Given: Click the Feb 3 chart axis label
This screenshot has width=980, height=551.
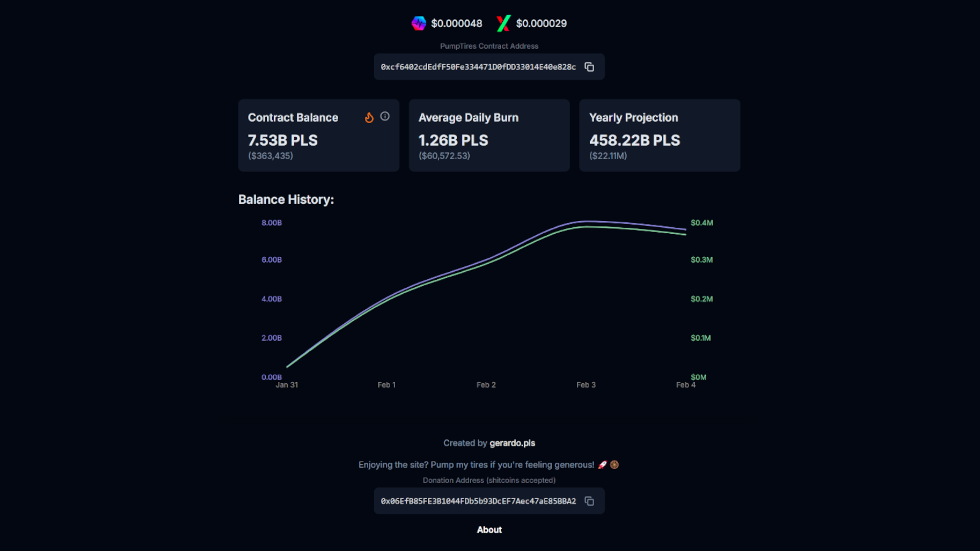Looking at the screenshot, I should (x=586, y=384).
